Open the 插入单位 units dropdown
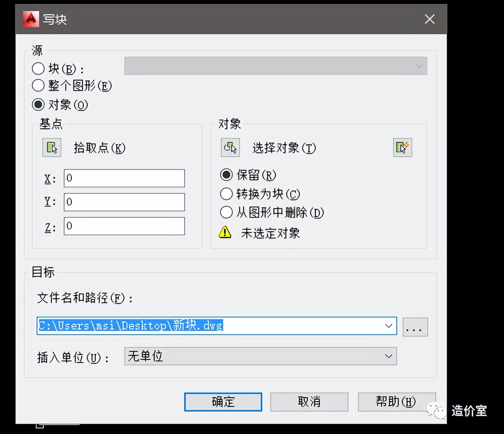 [x=388, y=356]
